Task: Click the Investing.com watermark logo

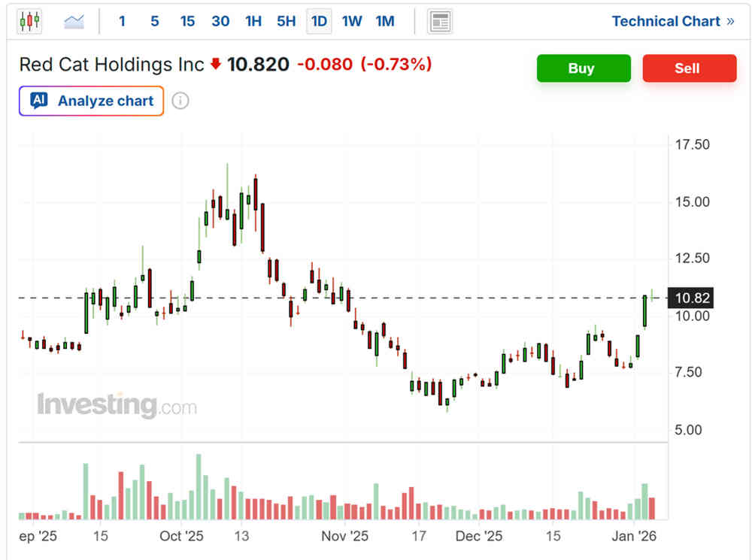Action: (117, 406)
